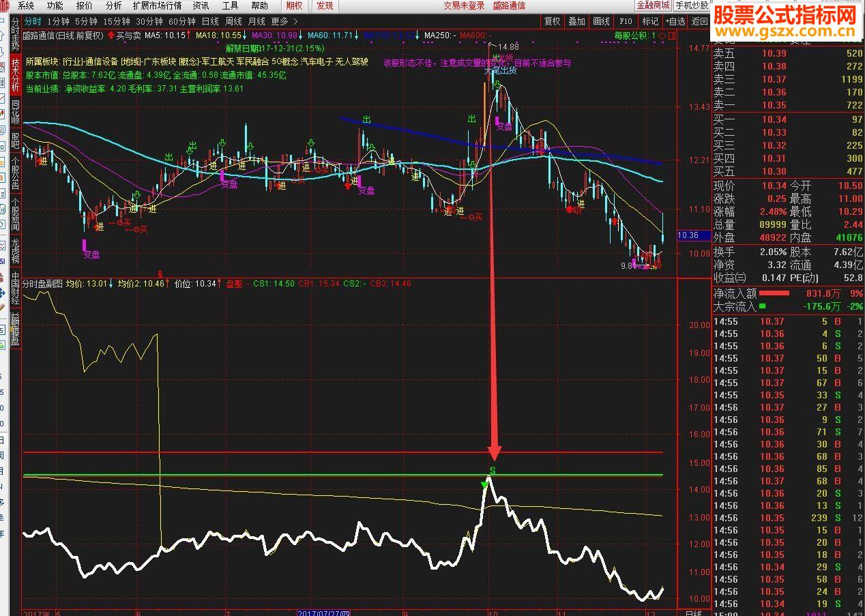865x616 pixels.
Task: Click the 返回 button
Action: 699,22
